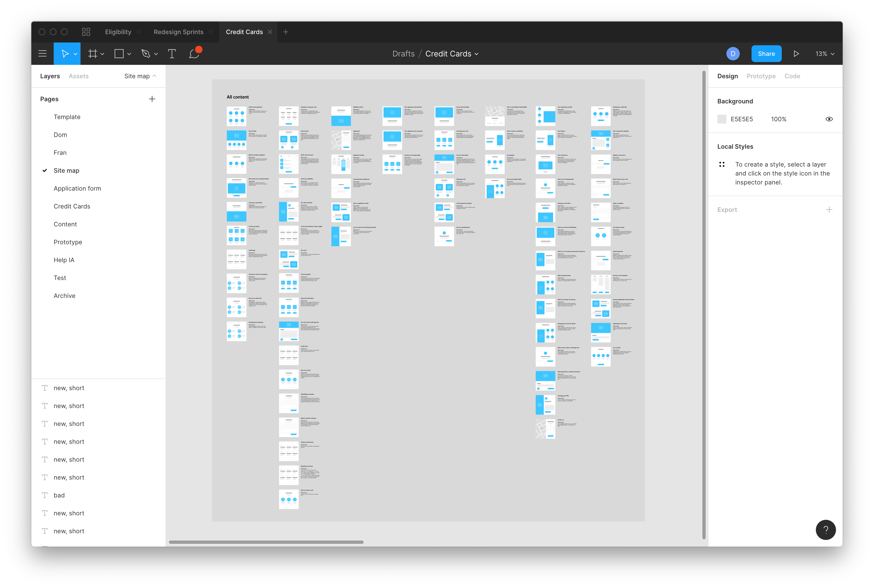The image size is (874, 588).
Task: Select the Move tool arrow
Action: tap(65, 54)
